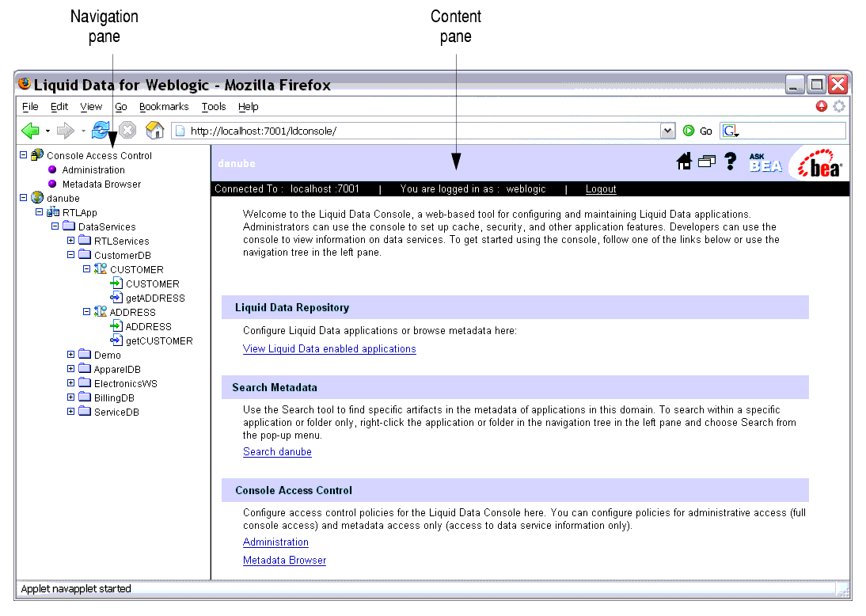Click the ADDRESS function arrow icon
This screenshot has width=866, height=616.
[116, 326]
